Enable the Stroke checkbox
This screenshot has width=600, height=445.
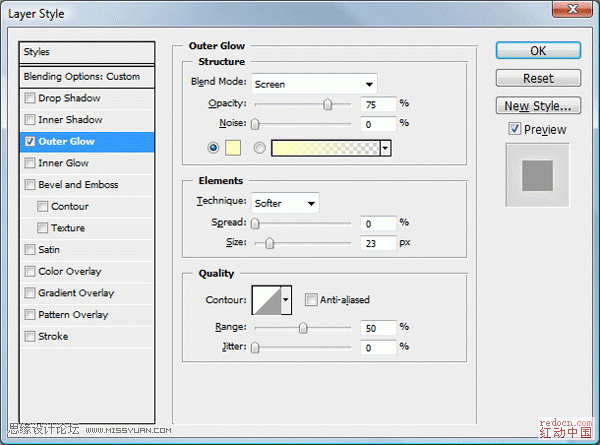pos(29,336)
